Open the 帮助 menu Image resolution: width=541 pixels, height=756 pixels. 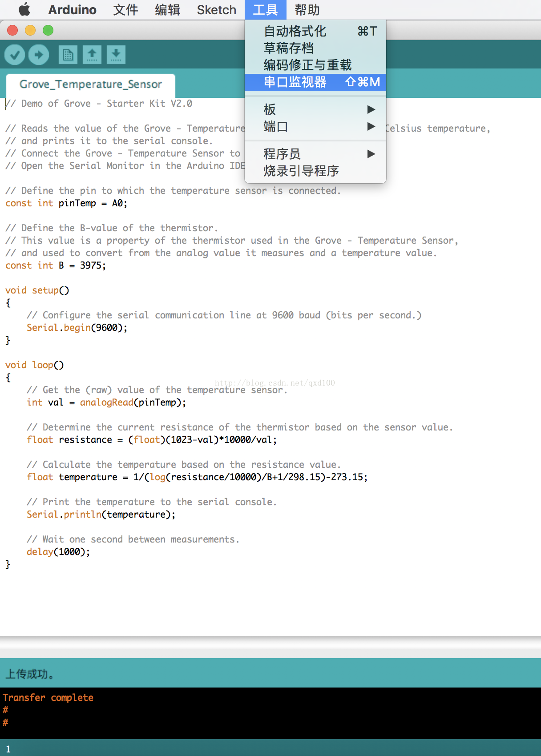[x=307, y=10]
